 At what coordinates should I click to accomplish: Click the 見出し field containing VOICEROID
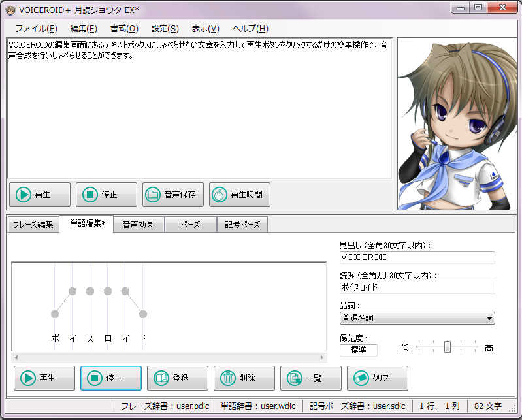[x=417, y=257]
